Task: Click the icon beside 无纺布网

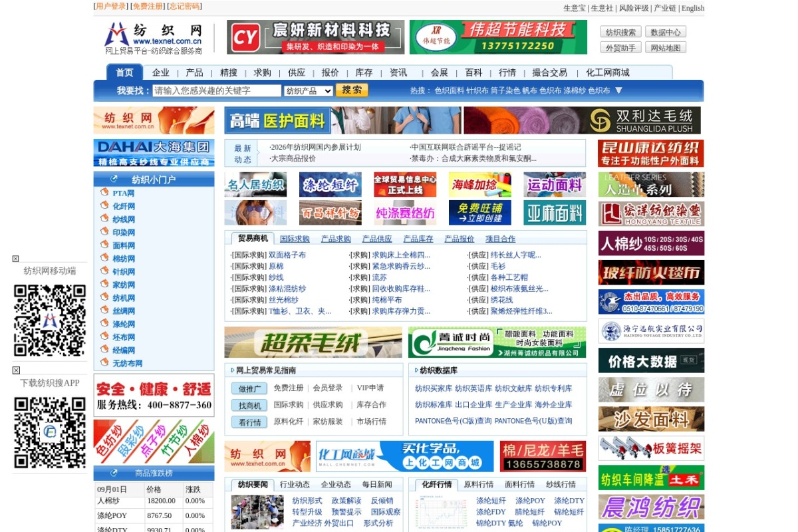Action: pyautogui.click(x=104, y=362)
